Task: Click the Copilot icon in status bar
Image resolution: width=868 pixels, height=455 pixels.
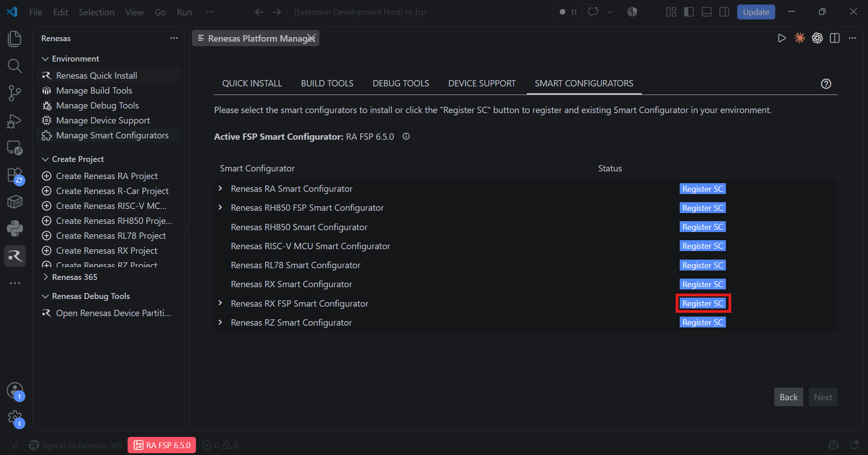Action: [834, 445]
